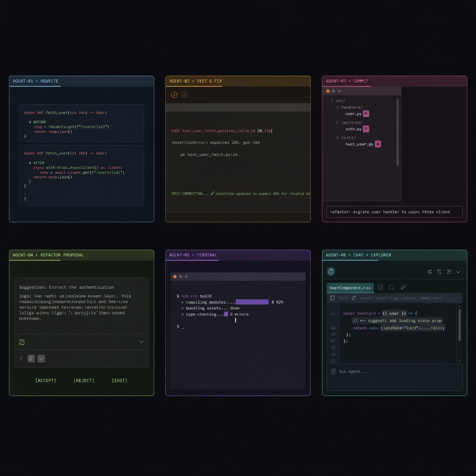Click the round refresh logo in AGENT-06

coord(331,271)
